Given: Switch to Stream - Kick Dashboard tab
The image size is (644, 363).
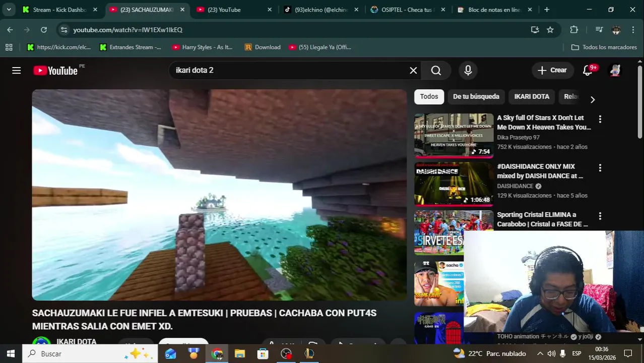Looking at the screenshot, I should click(59, 10).
